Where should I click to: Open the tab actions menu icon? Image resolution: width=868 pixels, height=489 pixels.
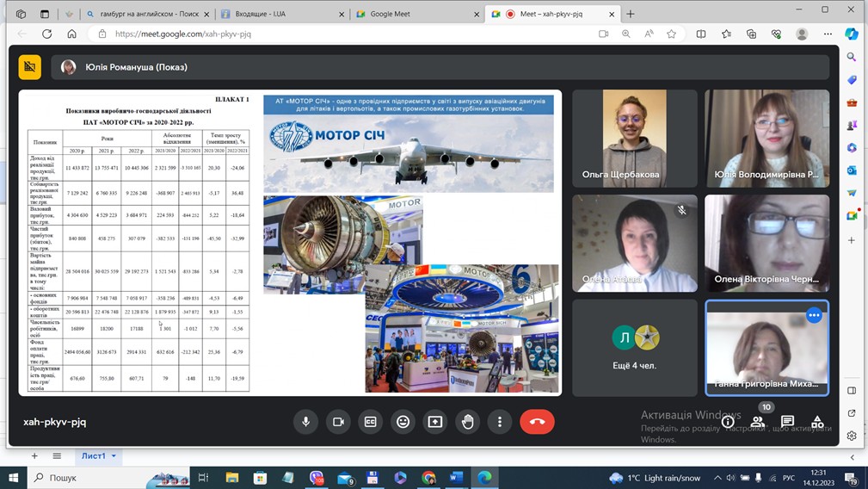(x=44, y=14)
